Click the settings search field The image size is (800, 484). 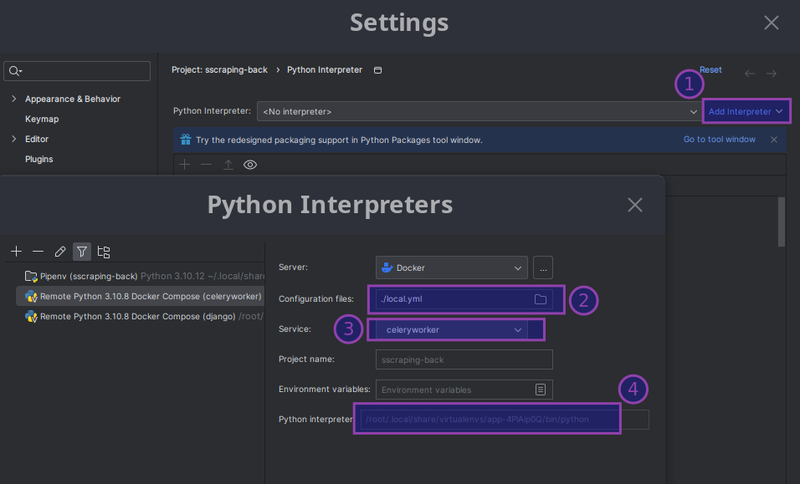[77, 71]
